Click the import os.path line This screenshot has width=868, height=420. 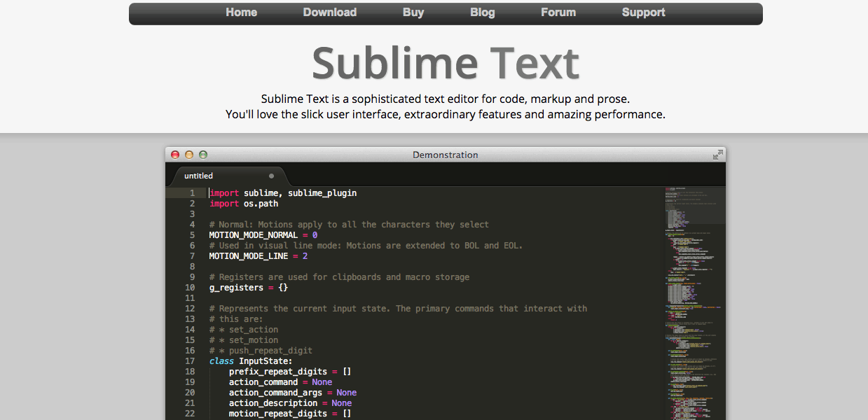point(243,204)
